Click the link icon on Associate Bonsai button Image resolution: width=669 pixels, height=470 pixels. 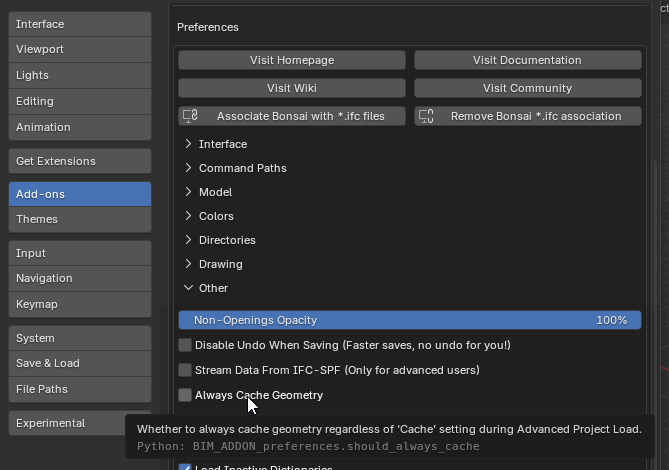coord(190,116)
